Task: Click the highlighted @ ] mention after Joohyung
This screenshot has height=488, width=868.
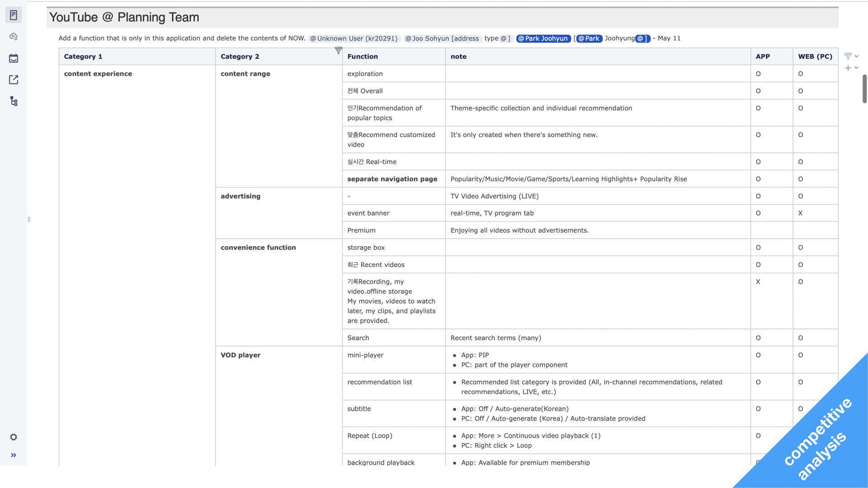Action: [642, 38]
